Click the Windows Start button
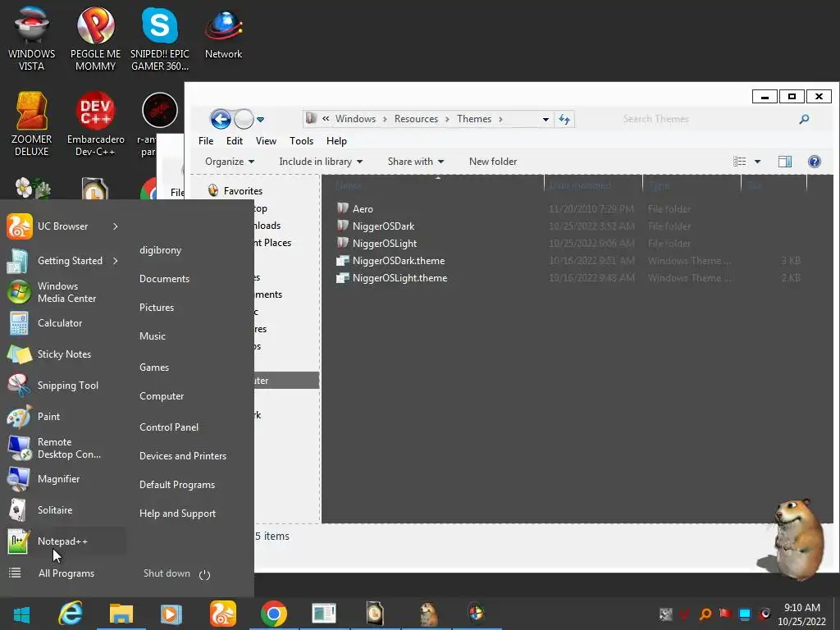The height and width of the screenshot is (630, 840). (x=21, y=614)
